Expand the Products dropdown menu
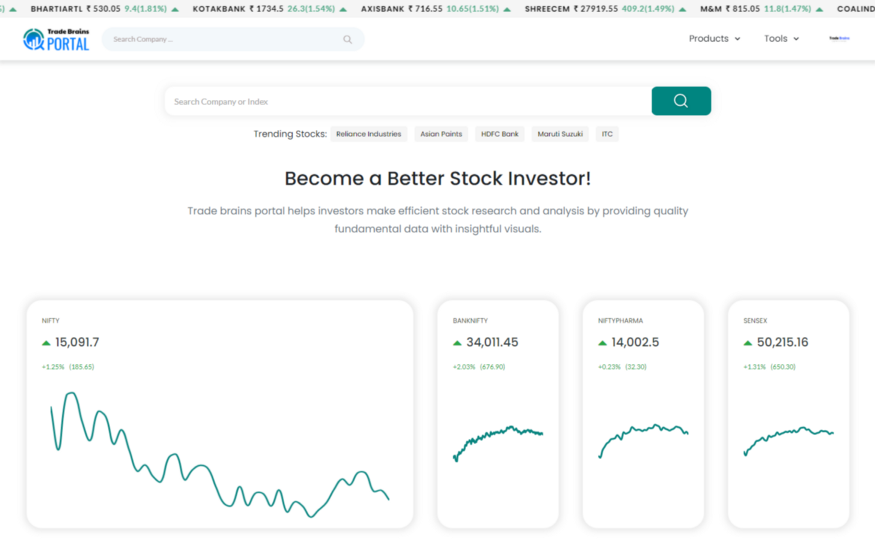This screenshot has width=875, height=549. 714,39
